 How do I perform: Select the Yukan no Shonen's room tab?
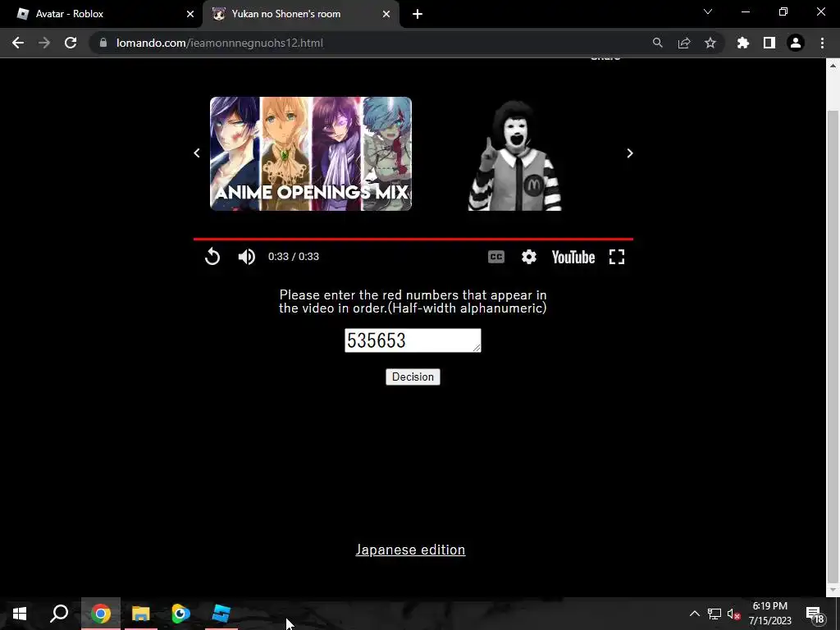point(300,14)
